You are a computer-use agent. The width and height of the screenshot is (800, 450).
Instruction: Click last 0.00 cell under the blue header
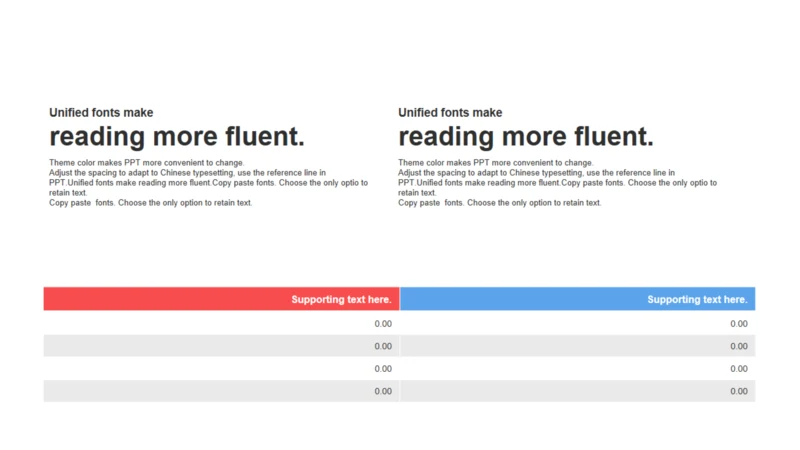pos(578,391)
